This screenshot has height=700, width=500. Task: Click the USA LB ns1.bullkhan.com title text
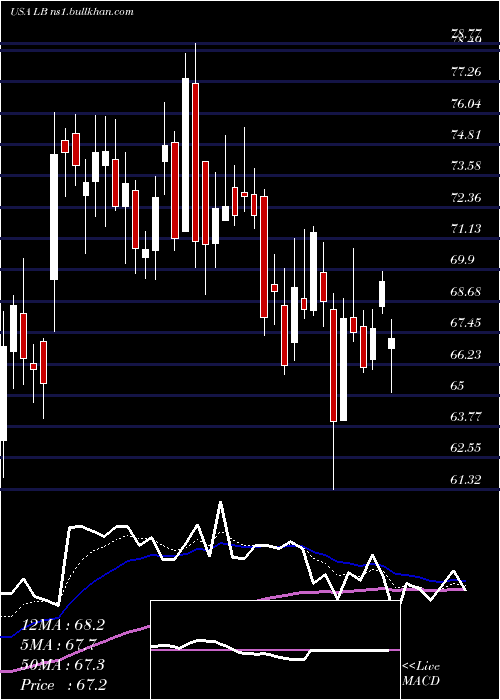point(72,12)
